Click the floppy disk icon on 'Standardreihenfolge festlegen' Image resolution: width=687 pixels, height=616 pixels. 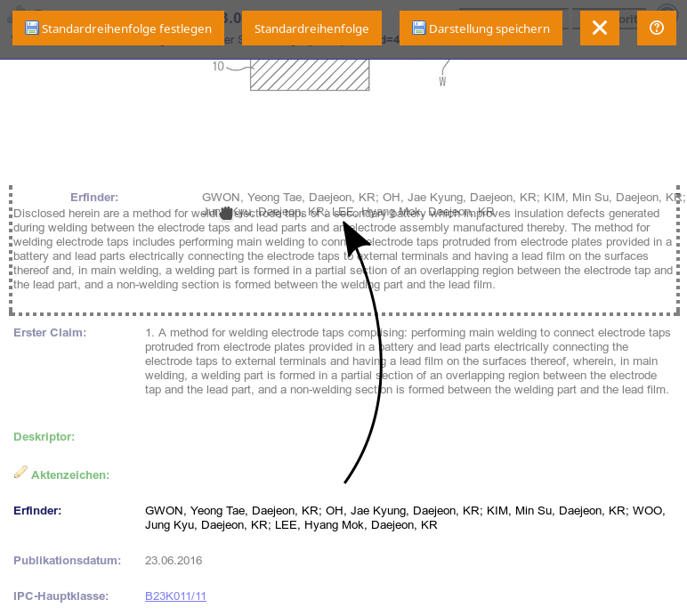coord(32,28)
